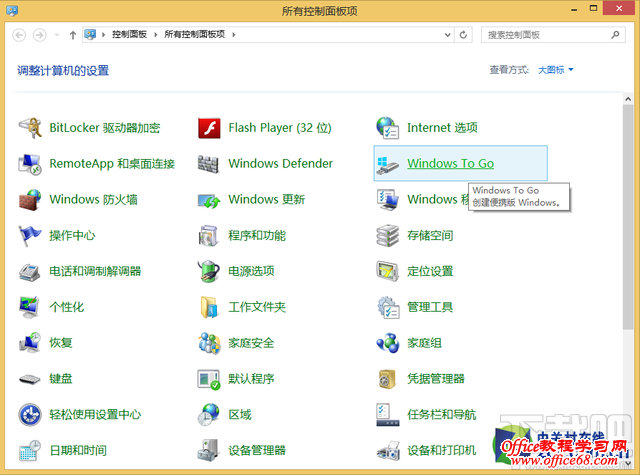Open the 恢复 icon
The image size is (640, 475).
[x=30, y=343]
